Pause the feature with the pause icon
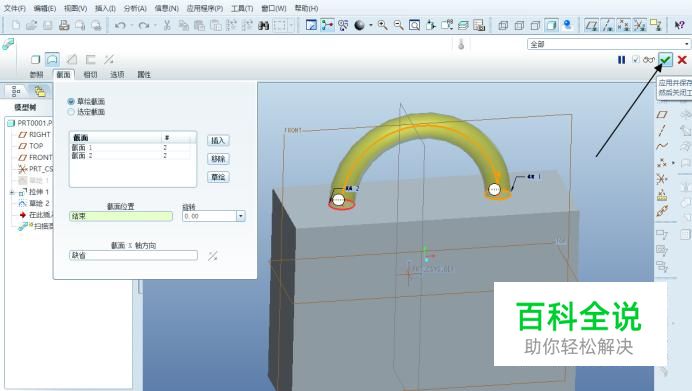 pos(621,60)
